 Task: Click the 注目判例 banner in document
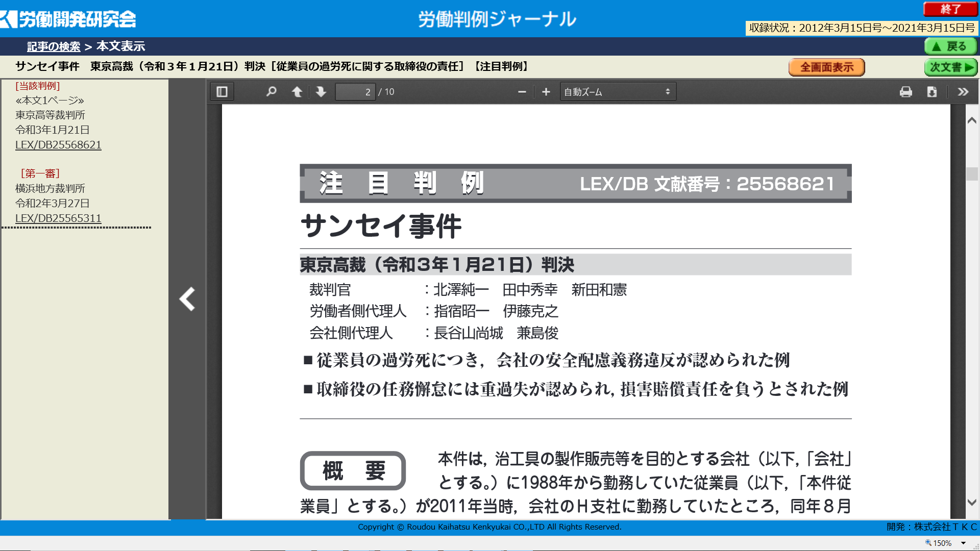[x=576, y=183]
